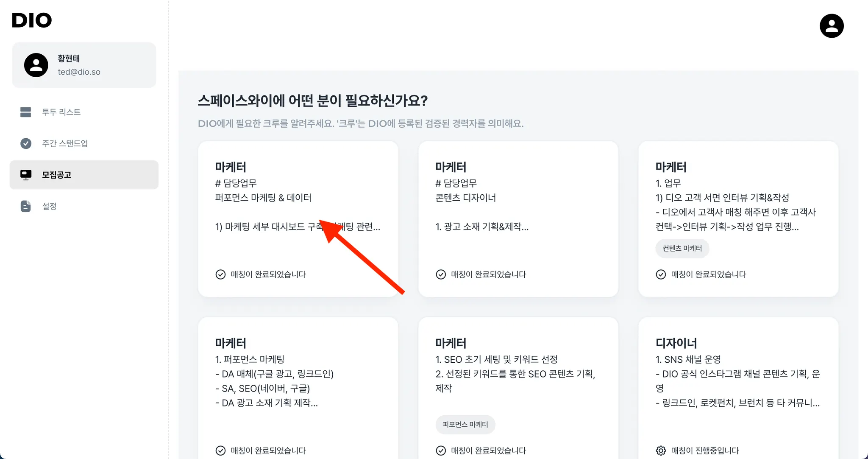Open profile avatar icon at top right
868x459 pixels.
click(x=831, y=26)
